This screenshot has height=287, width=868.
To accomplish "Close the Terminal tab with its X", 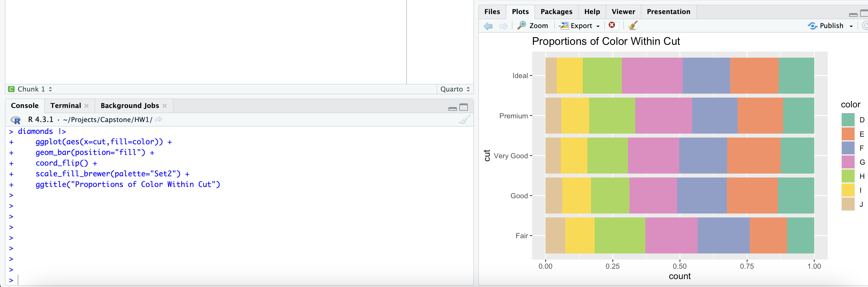I will coord(86,106).
